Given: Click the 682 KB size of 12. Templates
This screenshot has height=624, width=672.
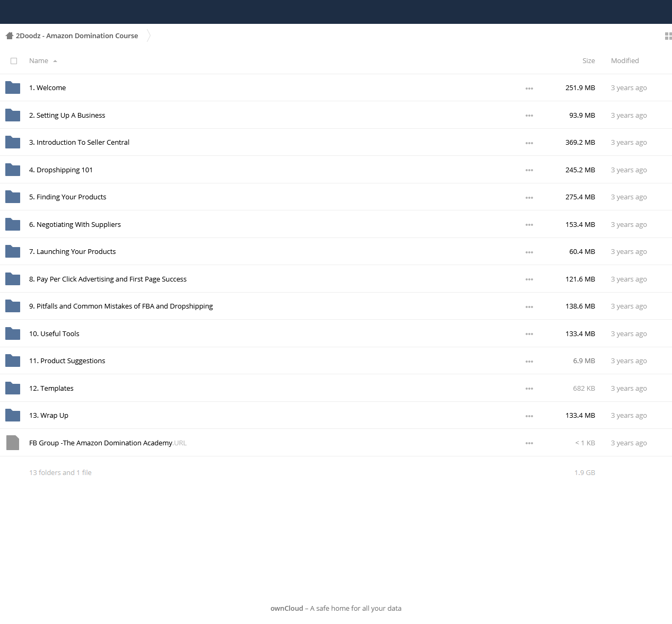Looking at the screenshot, I should click(x=584, y=389).
